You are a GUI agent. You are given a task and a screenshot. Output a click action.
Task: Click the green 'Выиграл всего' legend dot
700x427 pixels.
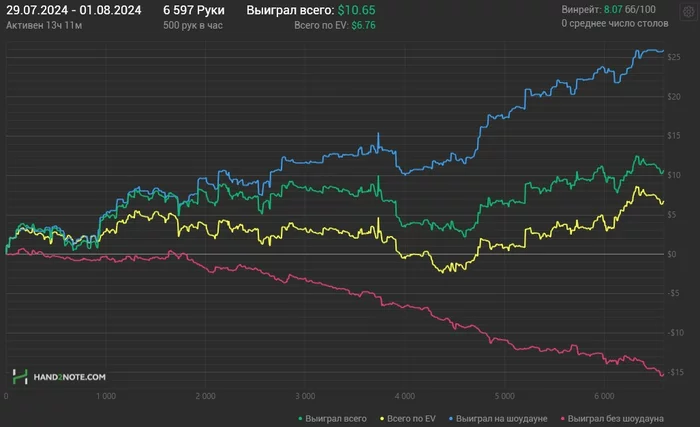click(x=302, y=417)
